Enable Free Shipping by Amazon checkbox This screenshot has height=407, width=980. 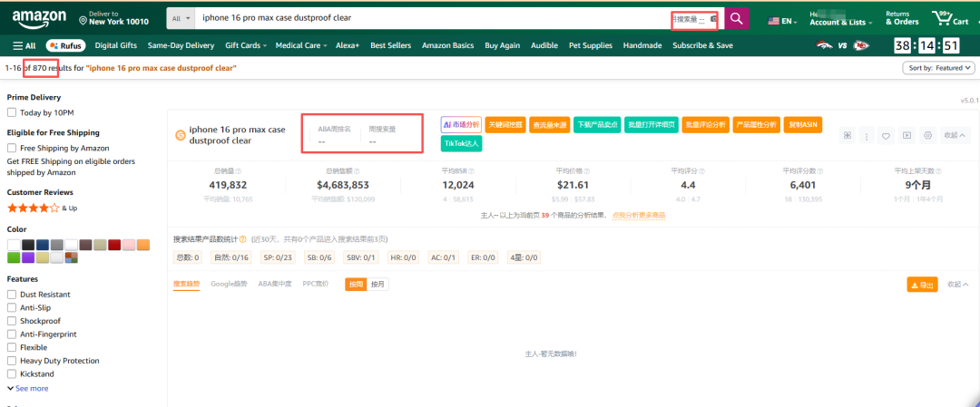12,148
